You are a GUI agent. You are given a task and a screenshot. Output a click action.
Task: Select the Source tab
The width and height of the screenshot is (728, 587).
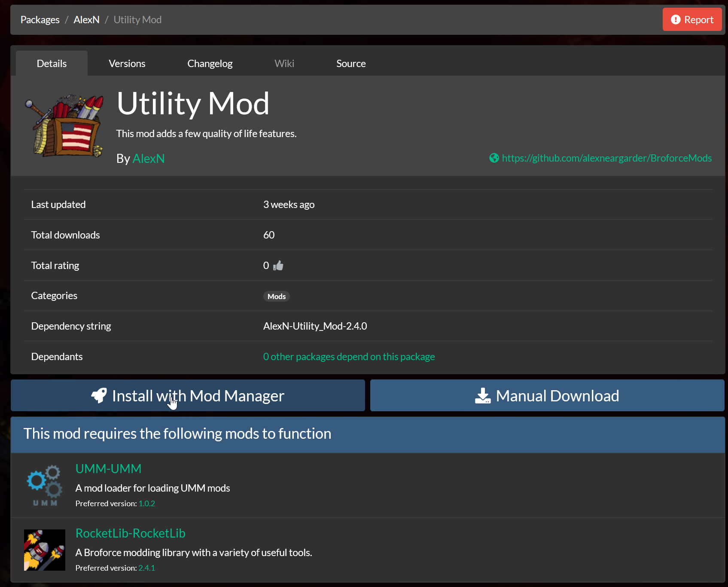351,64
